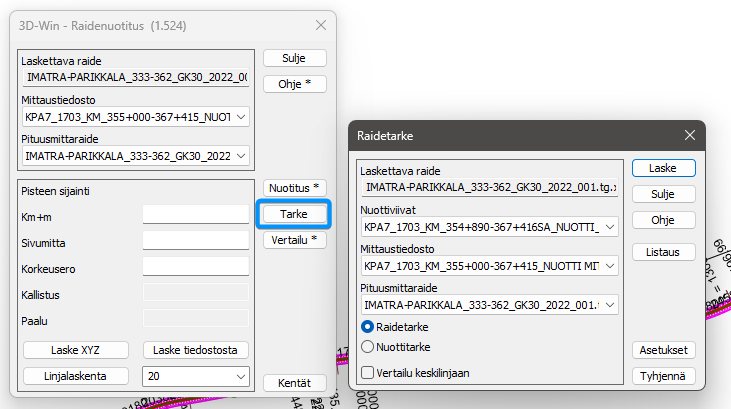This screenshot has width=731, height=409.
Task: Click the Kentät button
Action: pyautogui.click(x=294, y=383)
